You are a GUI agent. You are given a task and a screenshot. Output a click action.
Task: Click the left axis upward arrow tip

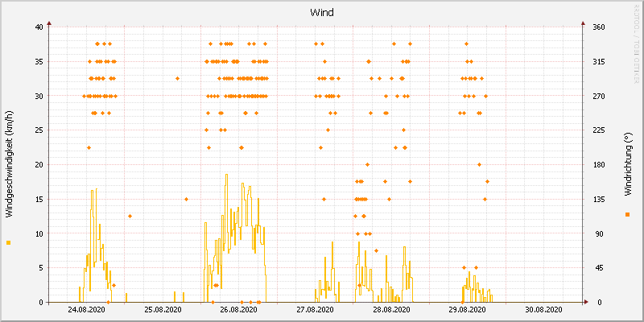click(49, 23)
